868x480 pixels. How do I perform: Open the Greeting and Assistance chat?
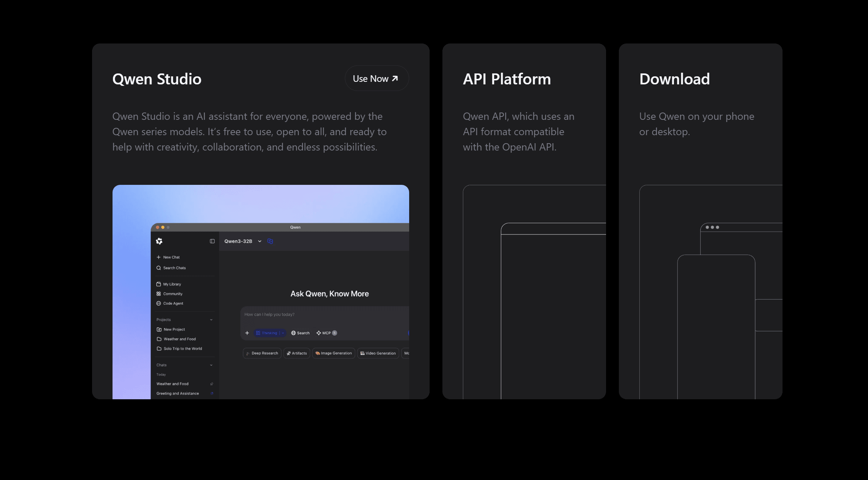178,393
